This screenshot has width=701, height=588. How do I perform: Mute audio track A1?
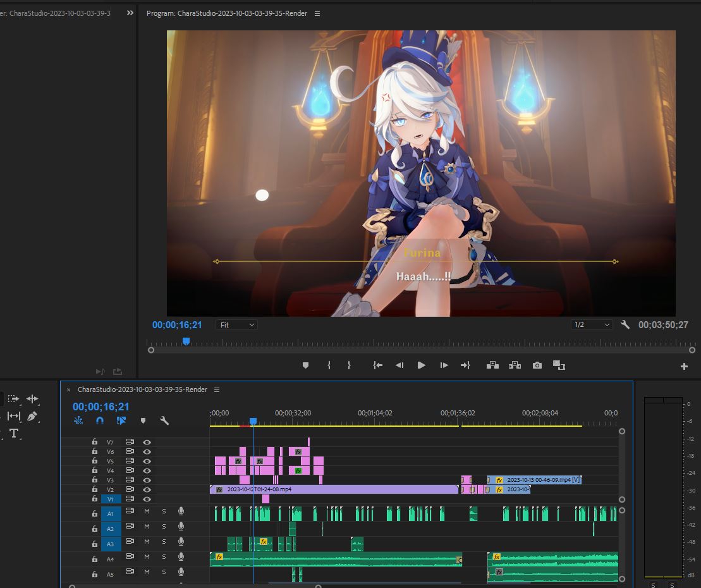tap(147, 511)
